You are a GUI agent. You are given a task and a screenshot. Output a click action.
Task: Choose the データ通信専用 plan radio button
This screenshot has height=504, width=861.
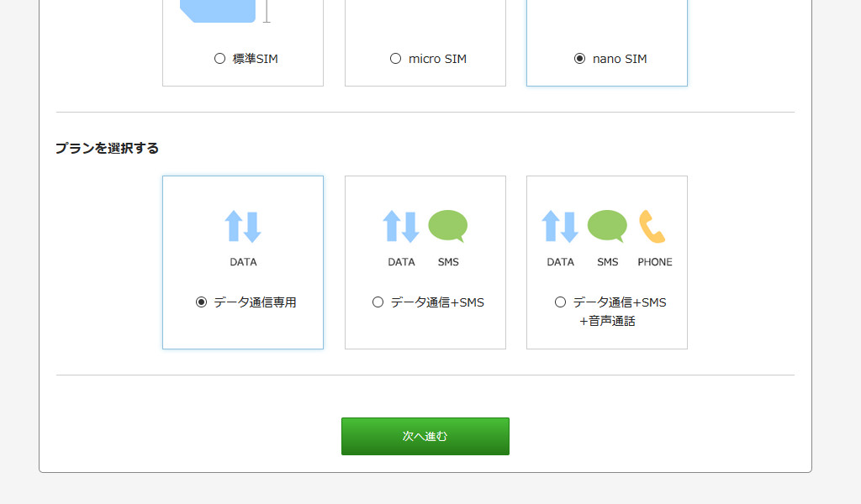point(202,302)
